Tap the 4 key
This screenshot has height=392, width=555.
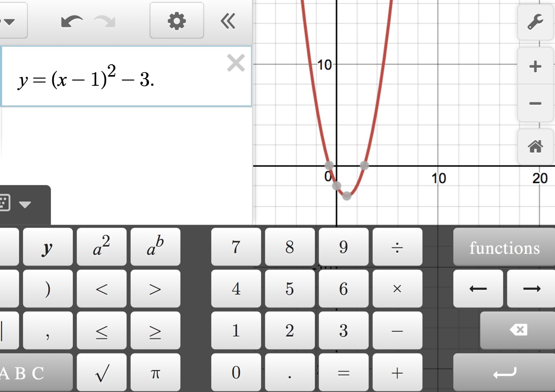[236, 288]
